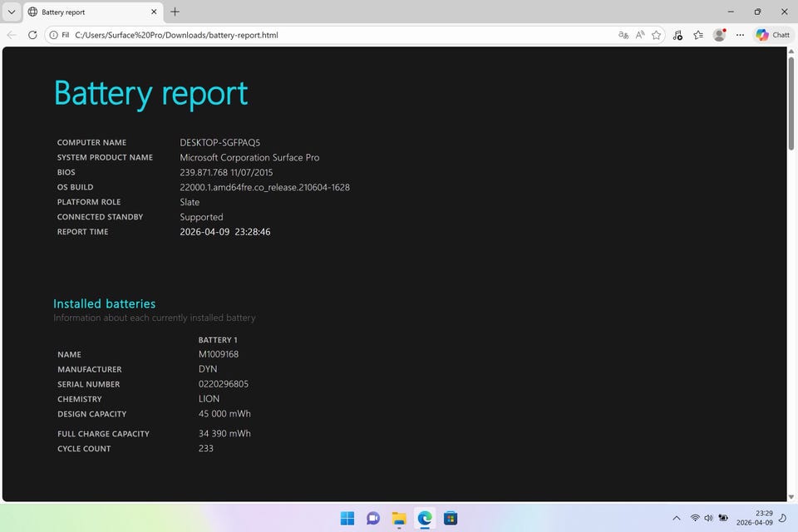Select the Battery report tab
Viewport: 798px width, 532px height.
point(83,12)
